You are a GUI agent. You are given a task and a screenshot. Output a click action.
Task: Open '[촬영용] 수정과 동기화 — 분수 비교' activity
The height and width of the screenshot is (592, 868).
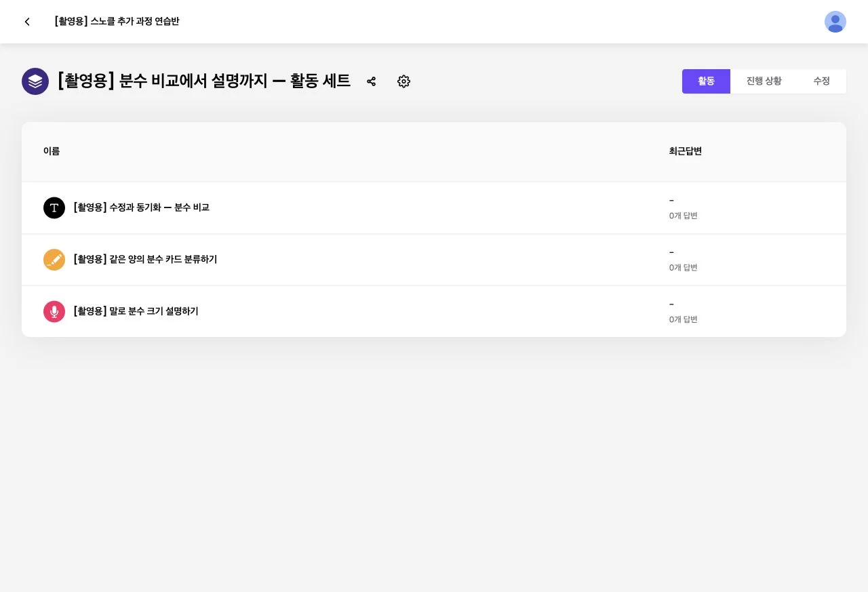coord(141,208)
